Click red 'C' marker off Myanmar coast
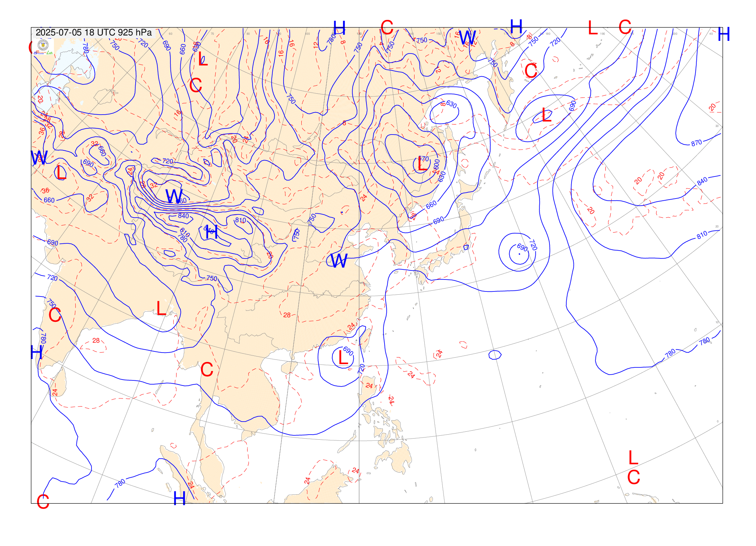 [207, 370]
